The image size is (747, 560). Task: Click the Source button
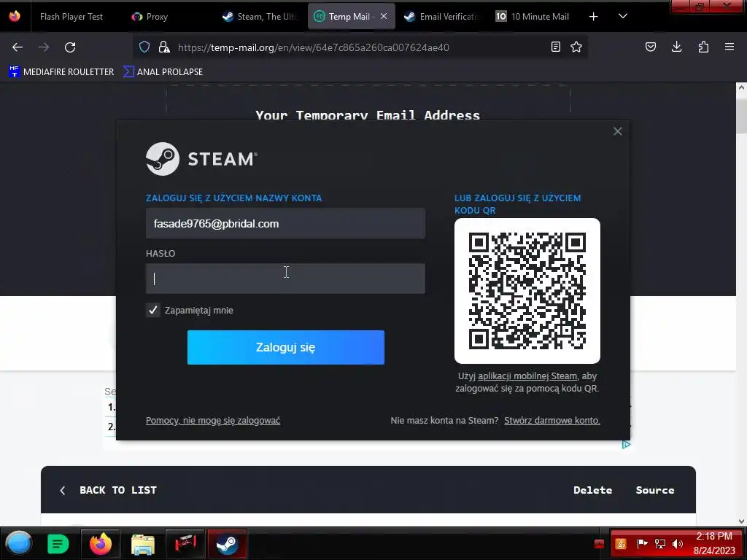[655, 490]
